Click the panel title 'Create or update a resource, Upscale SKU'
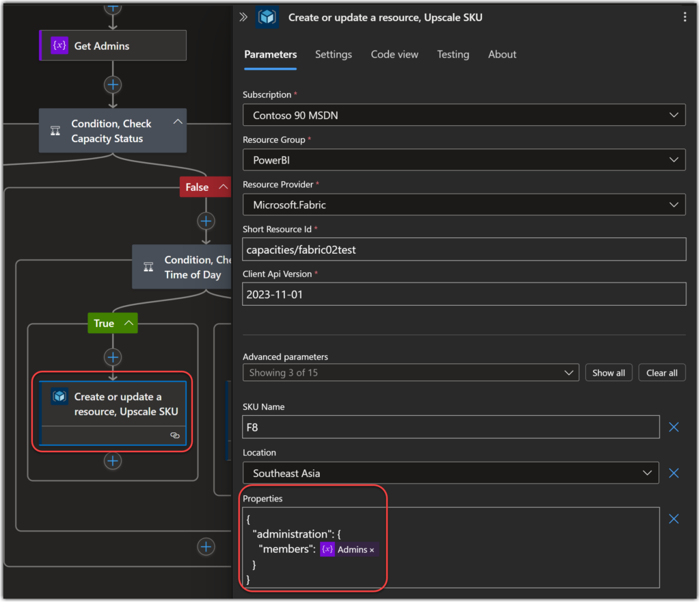700x602 pixels. (386, 17)
